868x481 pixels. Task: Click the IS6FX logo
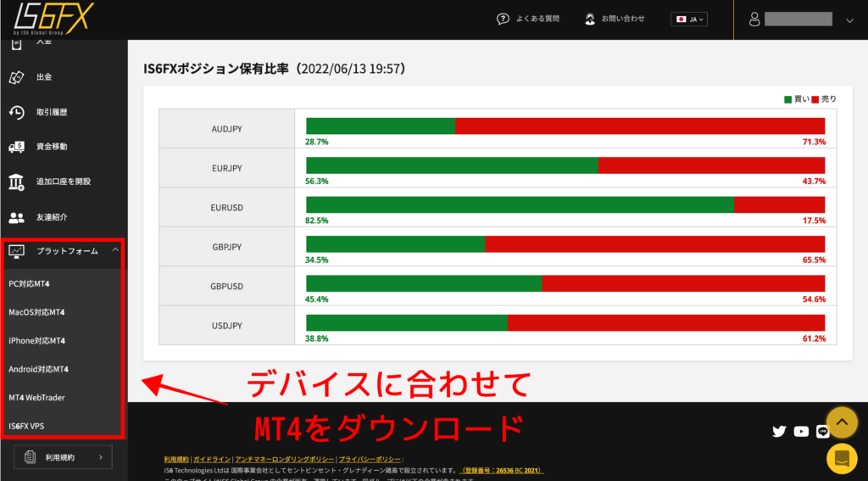[53, 19]
